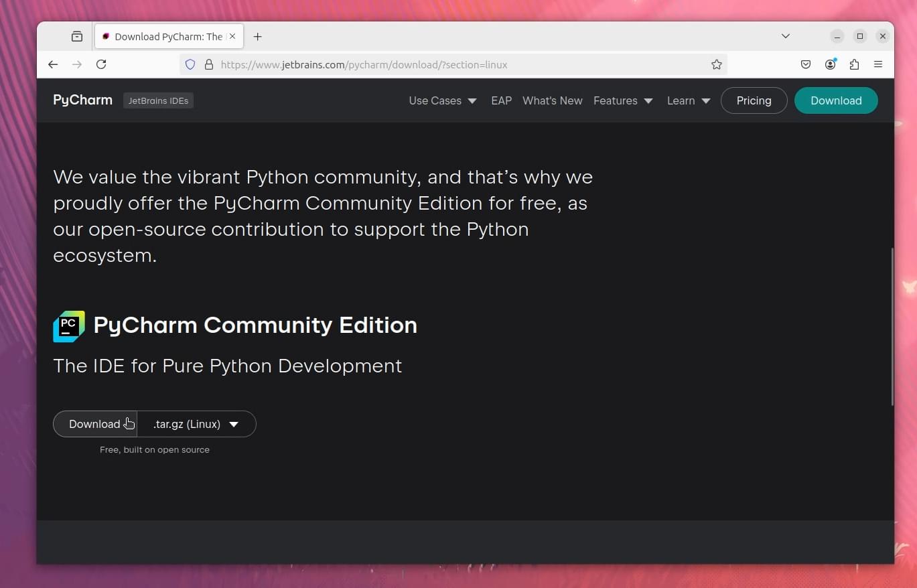
Task: Reload the current page
Action: [x=101, y=64]
